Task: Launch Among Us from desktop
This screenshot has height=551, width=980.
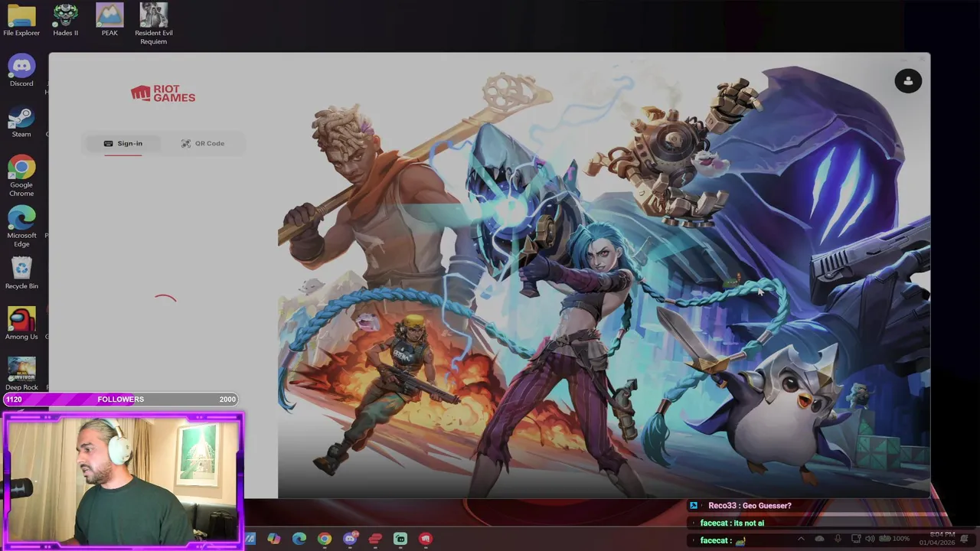Action: tap(21, 324)
